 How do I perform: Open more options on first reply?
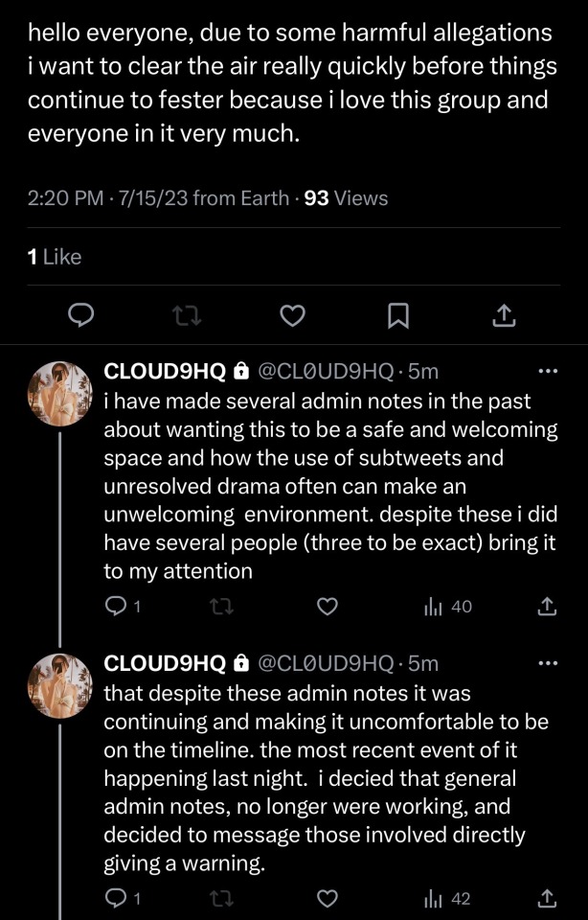tap(547, 371)
